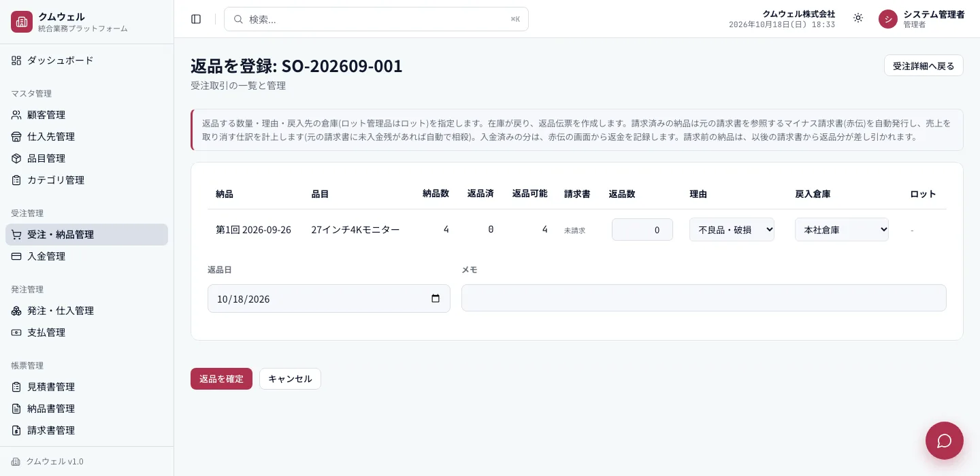Select 入金管理 menu entry
The height and width of the screenshot is (476, 980).
pyautogui.click(x=86, y=256)
